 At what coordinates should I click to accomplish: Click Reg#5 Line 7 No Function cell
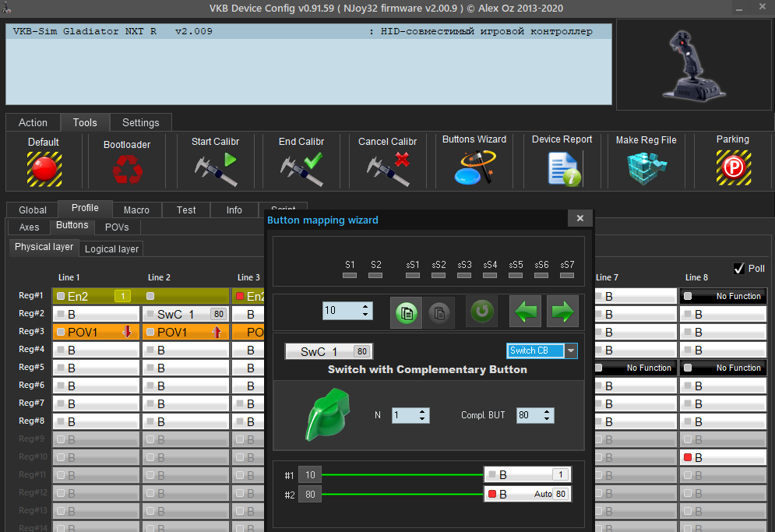coord(636,368)
